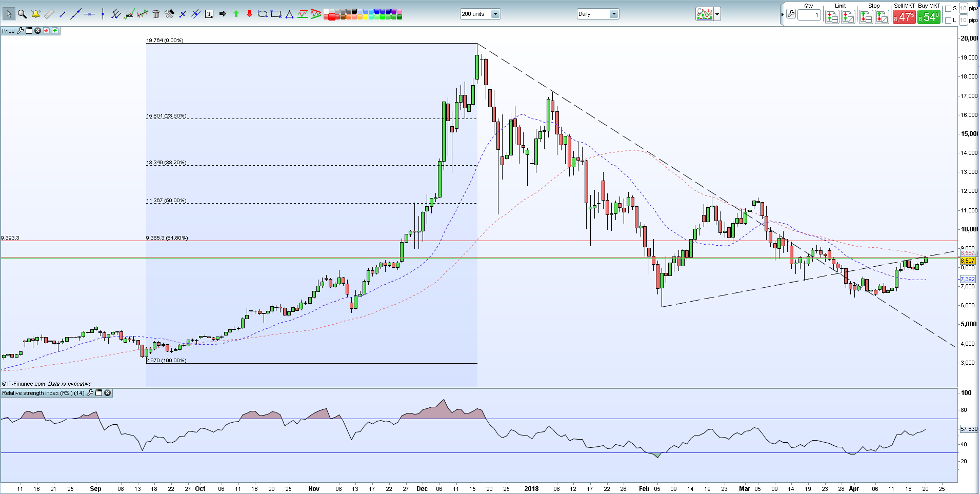Activate the magnifier zoom tool
The width and height of the screenshot is (980, 494).
(x=22, y=14)
